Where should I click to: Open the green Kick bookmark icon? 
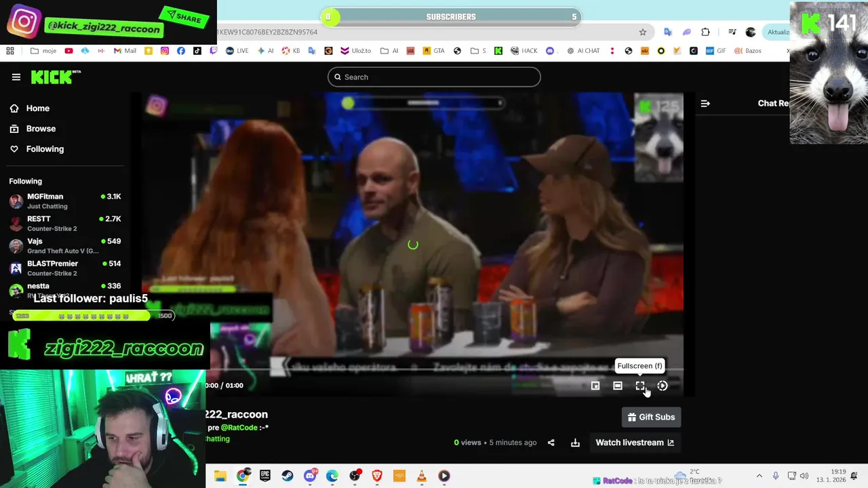pos(498,51)
